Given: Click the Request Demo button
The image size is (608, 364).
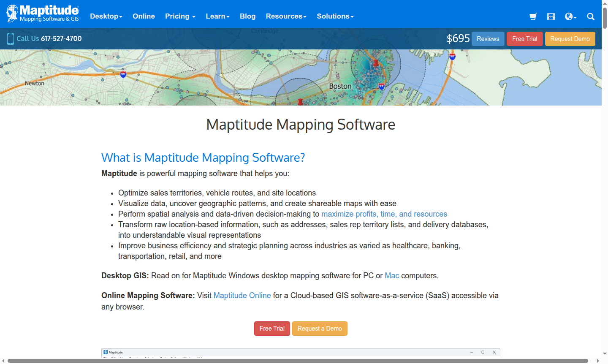Looking at the screenshot, I should click(x=570, y=38).
